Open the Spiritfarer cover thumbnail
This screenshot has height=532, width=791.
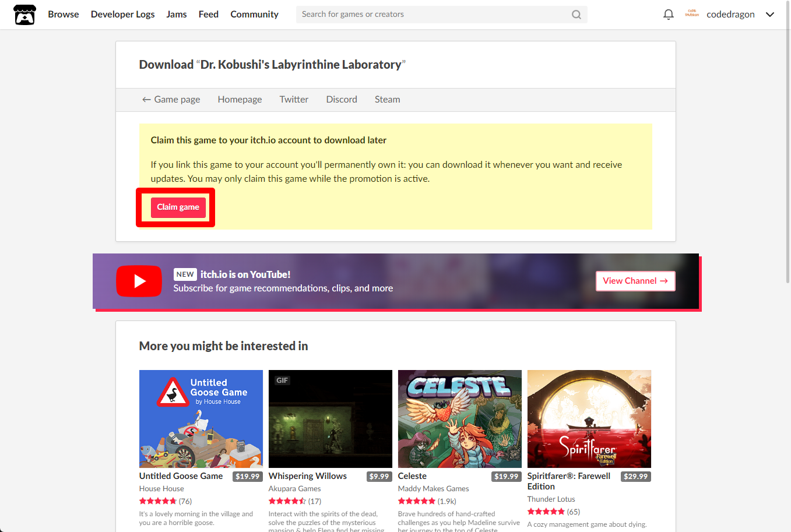589,419
